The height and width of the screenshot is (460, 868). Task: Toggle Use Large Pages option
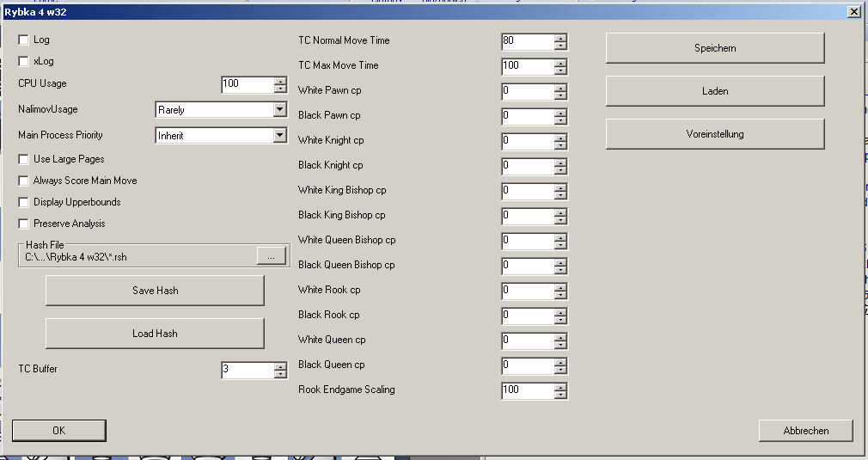[x=23, y=159]
